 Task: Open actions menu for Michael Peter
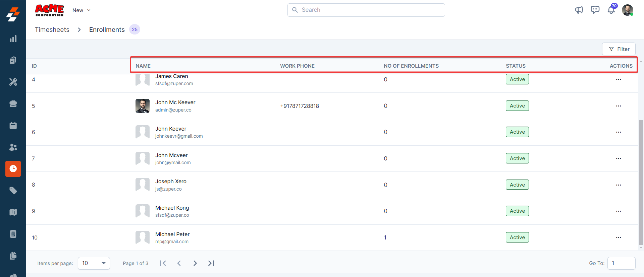tap(618, 237)
